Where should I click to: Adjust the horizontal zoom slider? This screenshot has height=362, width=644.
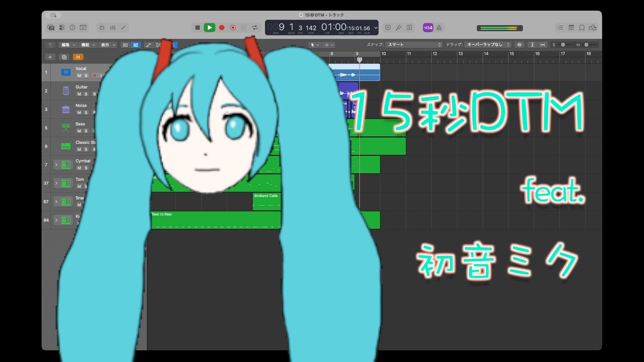587,45
